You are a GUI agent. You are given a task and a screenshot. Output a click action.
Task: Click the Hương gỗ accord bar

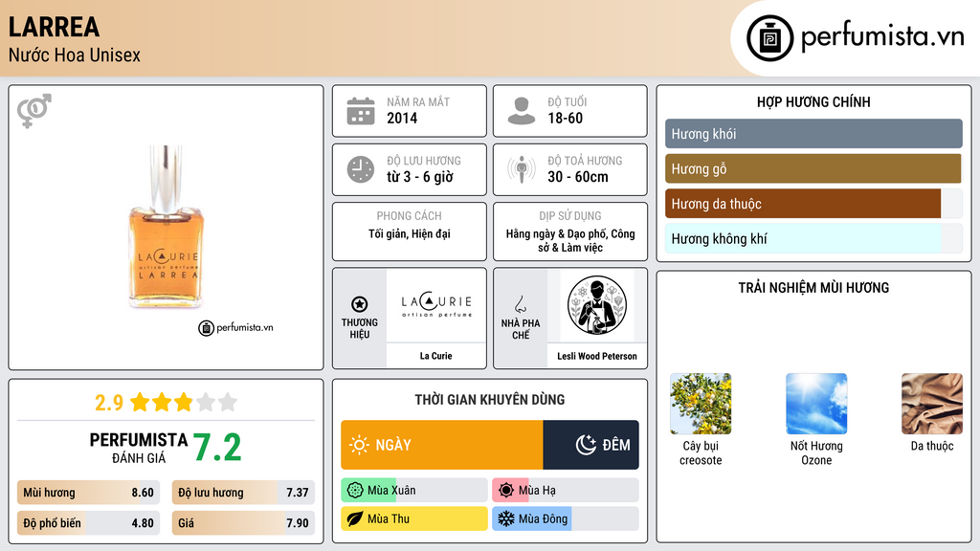(x=813, y=168)
